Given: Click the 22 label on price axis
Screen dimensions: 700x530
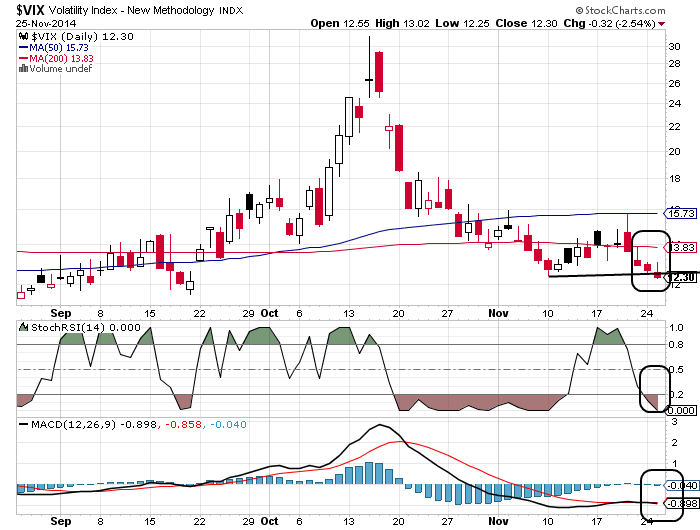Looking at the screenshot, I should 675,127.
